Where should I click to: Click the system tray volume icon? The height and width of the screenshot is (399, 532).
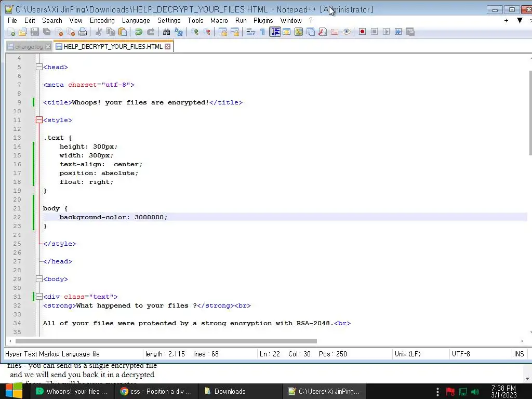[x=475, y=392]
